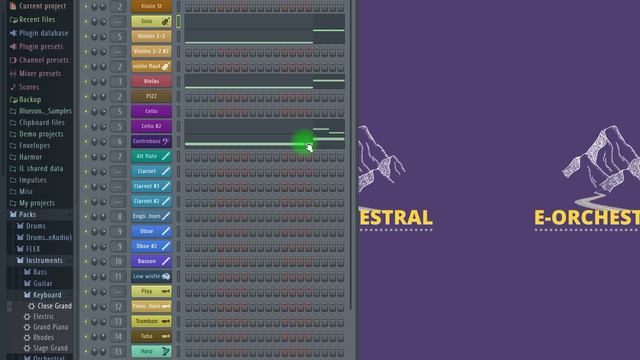The image size is (640, 360).
Task: Mute the PIZZ channel with its LED
Action: click(x=86, y=96)
